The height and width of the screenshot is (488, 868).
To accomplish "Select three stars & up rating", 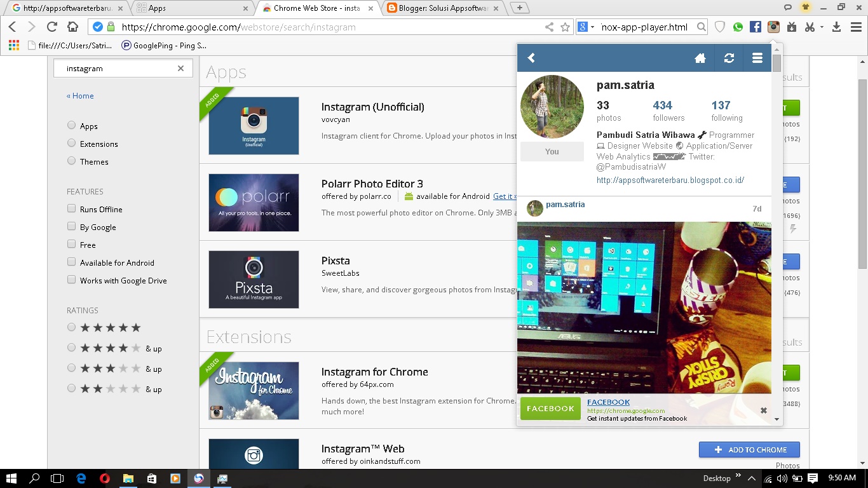I will coord(71,368).
